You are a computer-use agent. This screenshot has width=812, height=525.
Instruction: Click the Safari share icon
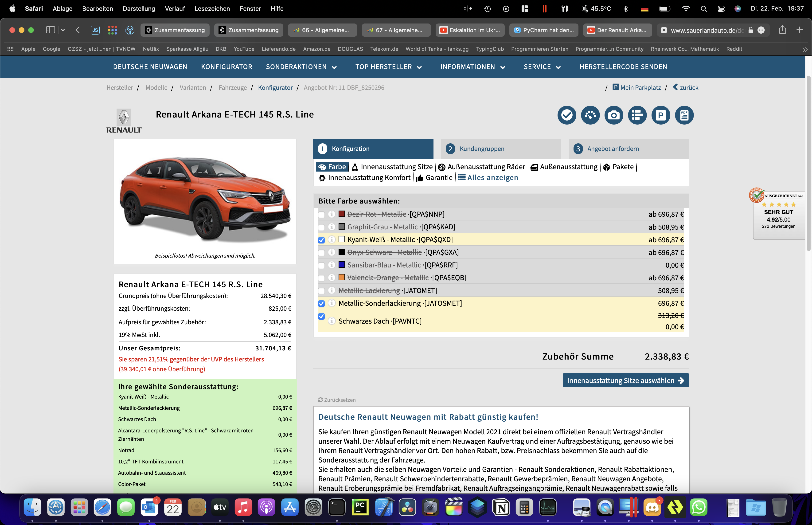(x=782, y=30)
